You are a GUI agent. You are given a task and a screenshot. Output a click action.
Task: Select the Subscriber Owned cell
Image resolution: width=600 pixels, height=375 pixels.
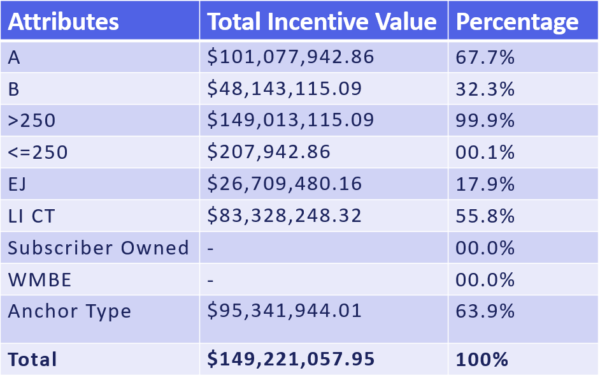tap(100, 247)
